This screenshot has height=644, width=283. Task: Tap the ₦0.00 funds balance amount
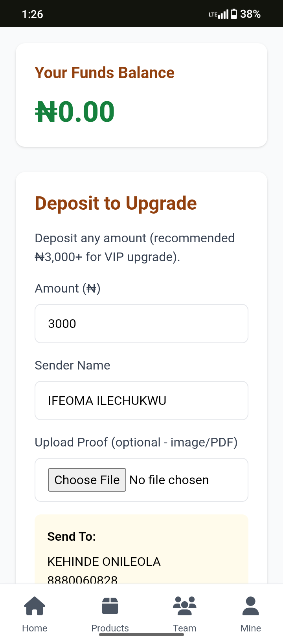click(75, 112)
